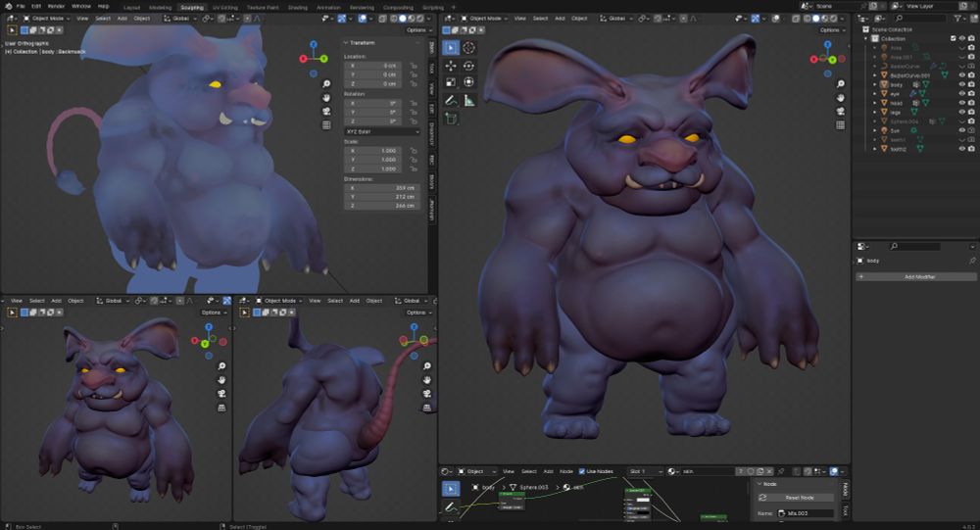Open Global orientation dropdown in top-left viewport
Image resolution: width=980 pixels, height=530 pixels.
(178, 19)
